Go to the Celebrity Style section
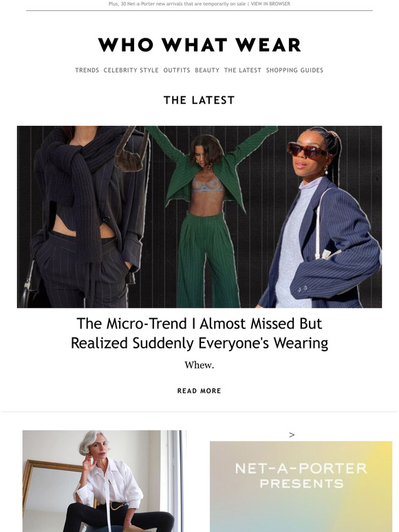This screenshot has height=532, width=399. (x=131, y=70)
